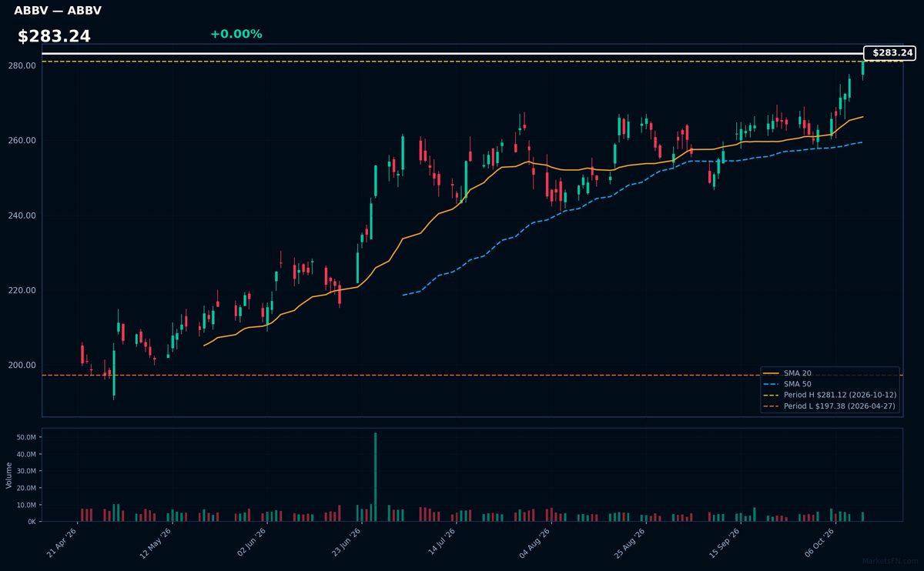The image size is (924, 571).
Task: Click the 12 May '26 date label
Action: point(155,543)
